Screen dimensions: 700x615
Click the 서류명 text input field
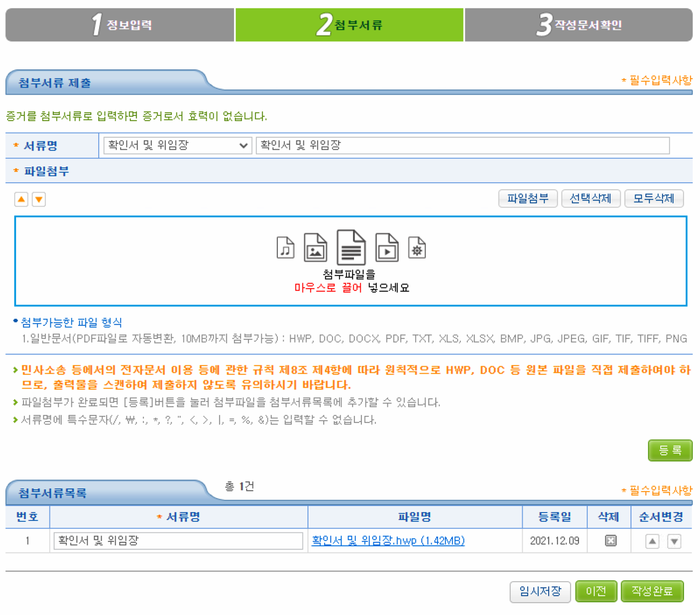pos(462,145)
